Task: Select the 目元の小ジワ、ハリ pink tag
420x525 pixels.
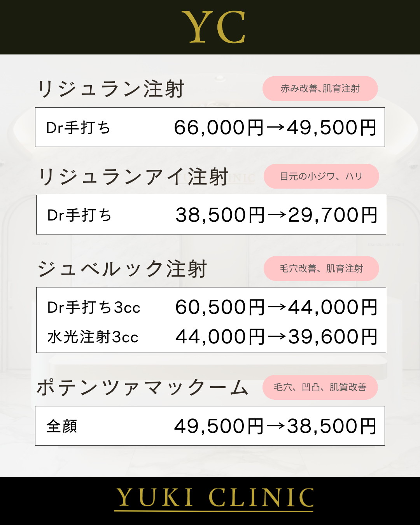Action: click(x=321, y=176)
